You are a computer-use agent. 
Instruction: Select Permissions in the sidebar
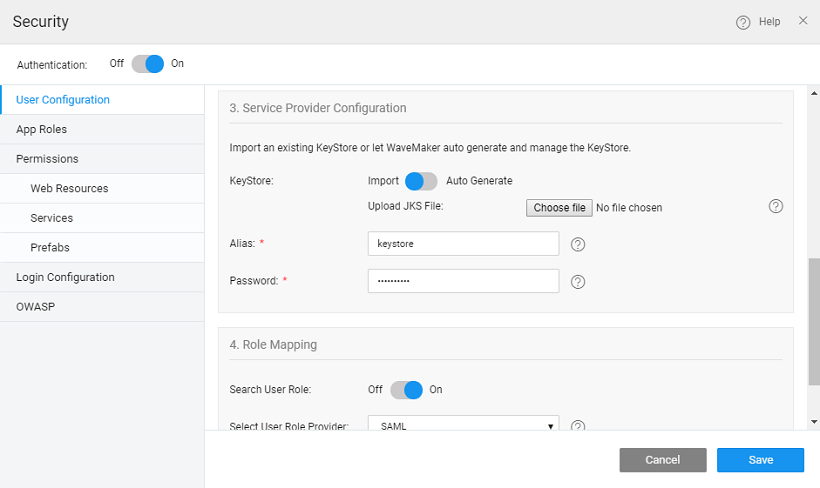click(47, 159)
